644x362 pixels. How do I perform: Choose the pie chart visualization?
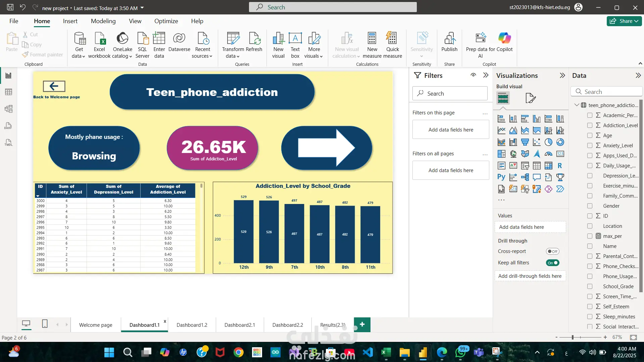point(548,142)
